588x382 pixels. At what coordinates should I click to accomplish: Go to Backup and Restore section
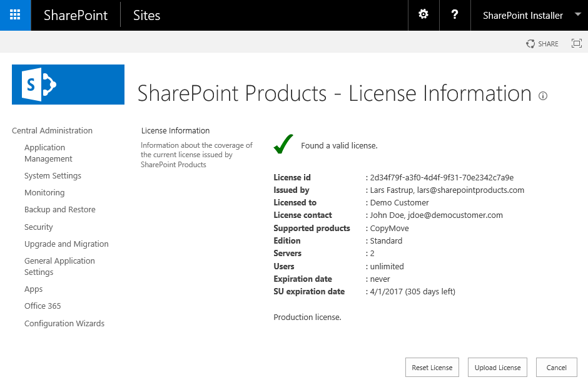tap(59, 209)
